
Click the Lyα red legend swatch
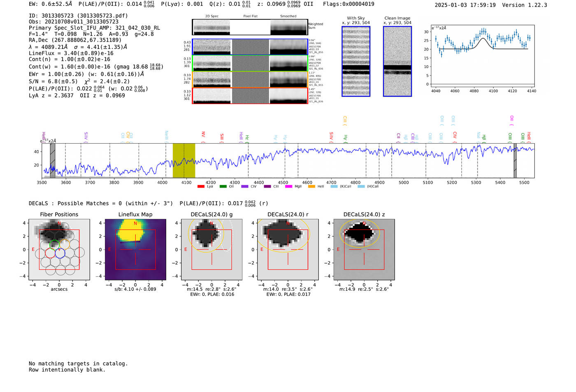point(201,186)
